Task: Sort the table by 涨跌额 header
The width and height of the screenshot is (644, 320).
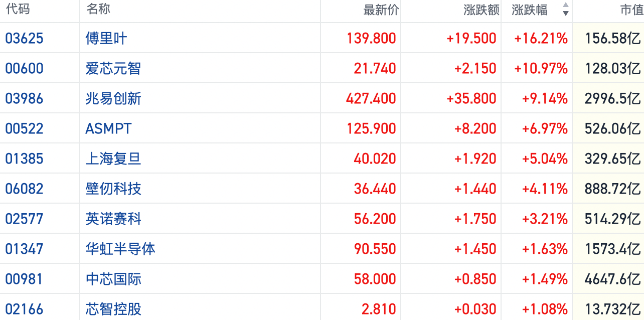Action: click(x=481, y=10)
